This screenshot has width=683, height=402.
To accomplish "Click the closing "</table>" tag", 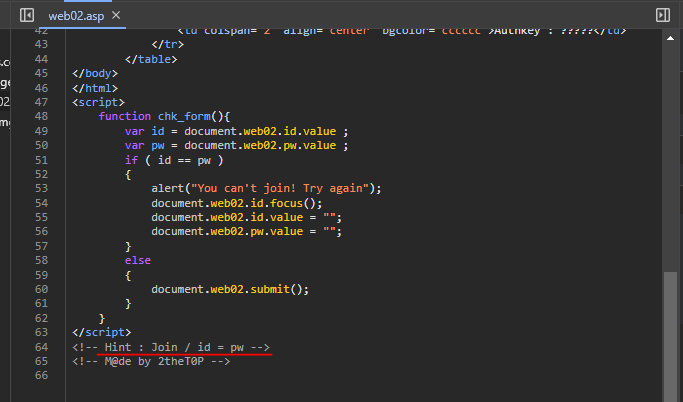I will (x=151, y=59).
